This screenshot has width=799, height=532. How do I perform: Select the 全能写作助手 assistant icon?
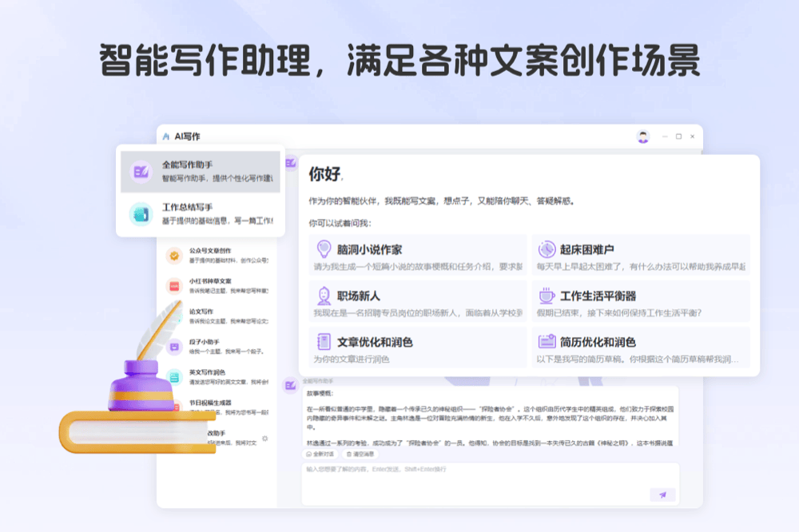[141, 172]
